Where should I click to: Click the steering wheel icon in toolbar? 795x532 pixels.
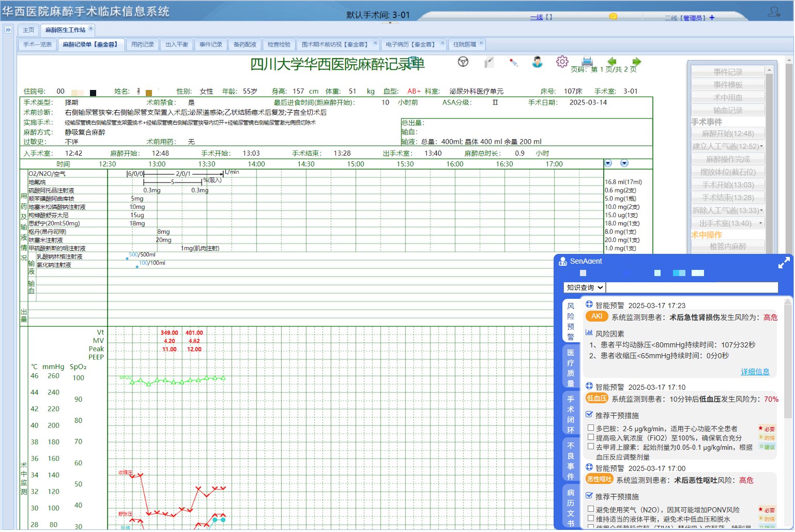463,62
